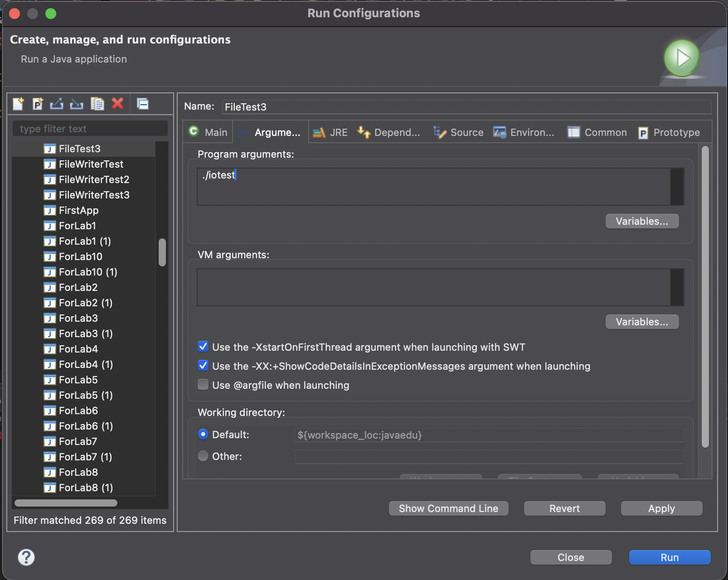728x580 pixels.
Task: Open the Environment tab
Action: tap(524, 132)
